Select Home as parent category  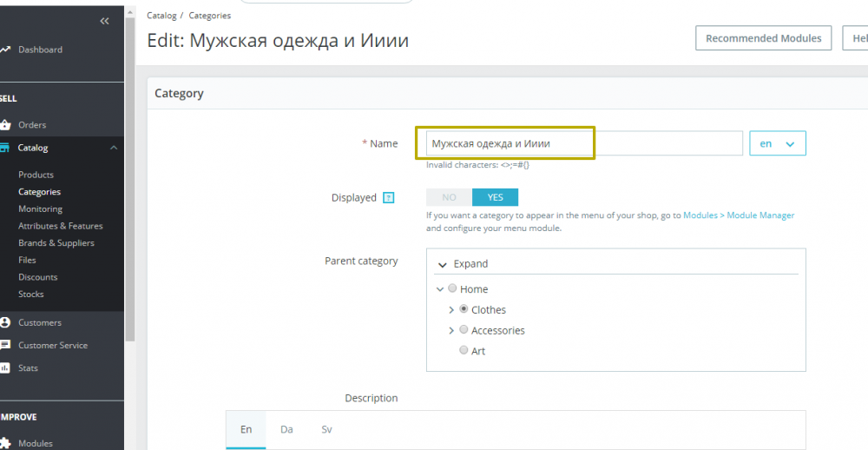(x=452, y=288)
